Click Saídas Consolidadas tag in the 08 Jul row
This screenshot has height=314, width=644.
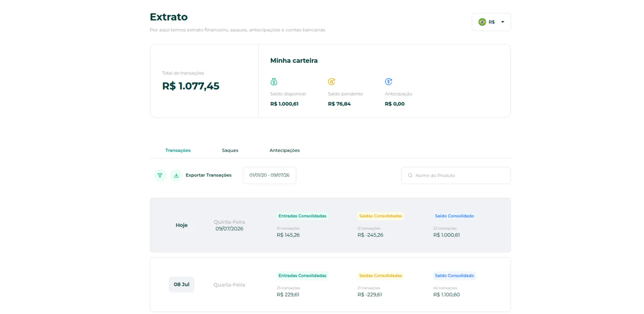click(380, 276)
